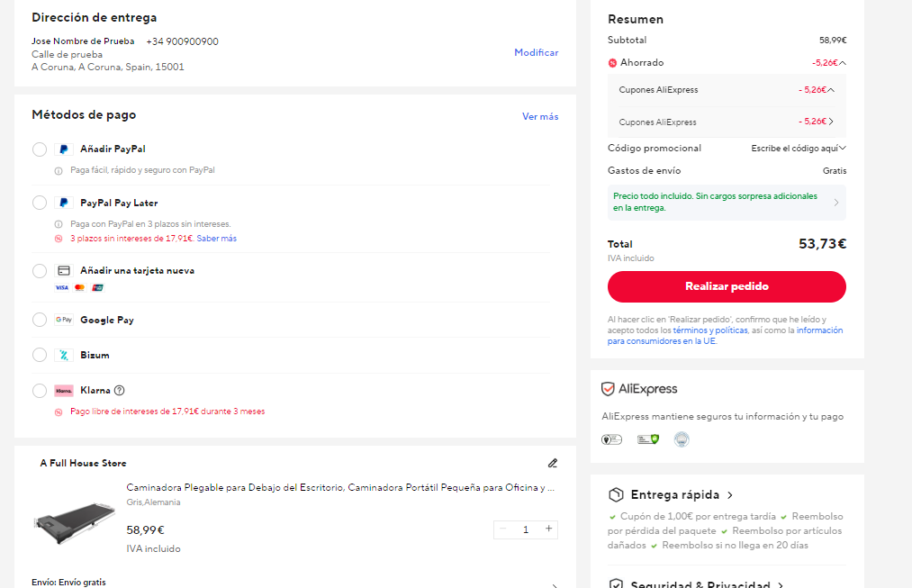Open información para consumidores en la UE link
The width and height of the screenshot is (912, 588).
[x=725, y=336]
